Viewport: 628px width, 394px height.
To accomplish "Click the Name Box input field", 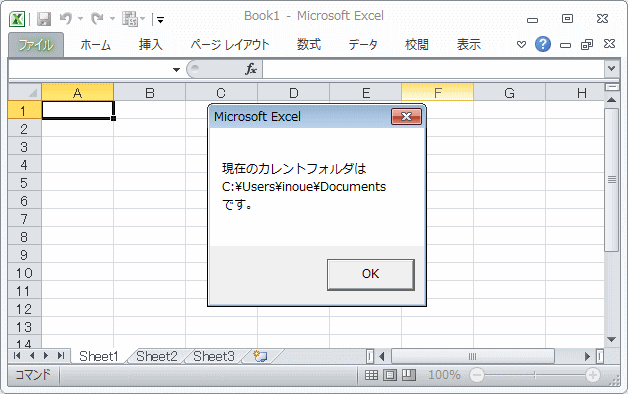I will click(x=89, y=69).
